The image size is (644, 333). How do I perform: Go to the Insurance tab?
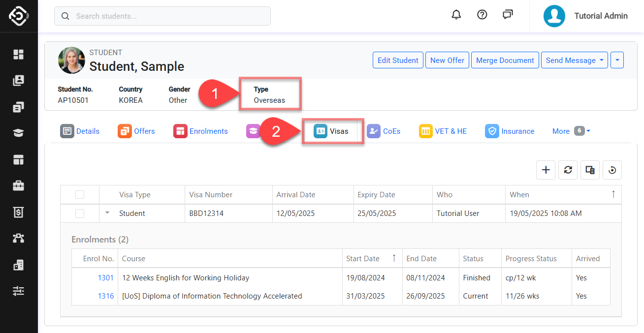510,131
